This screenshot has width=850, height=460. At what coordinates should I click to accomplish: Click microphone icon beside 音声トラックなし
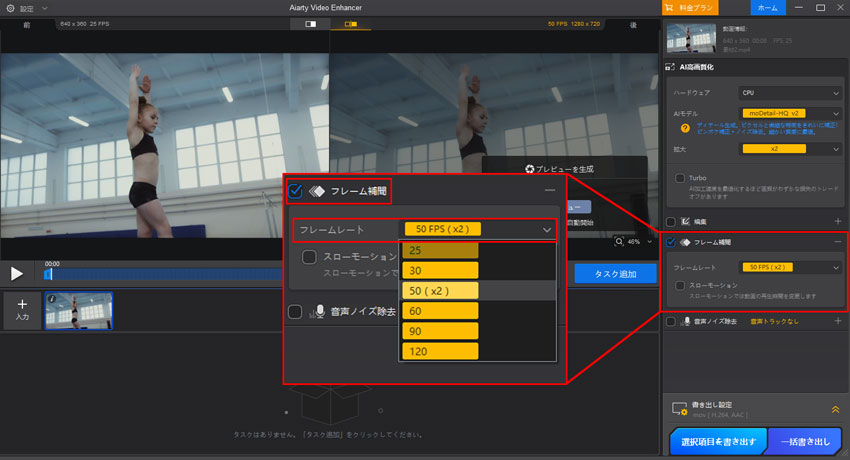(x=686, y=321)
